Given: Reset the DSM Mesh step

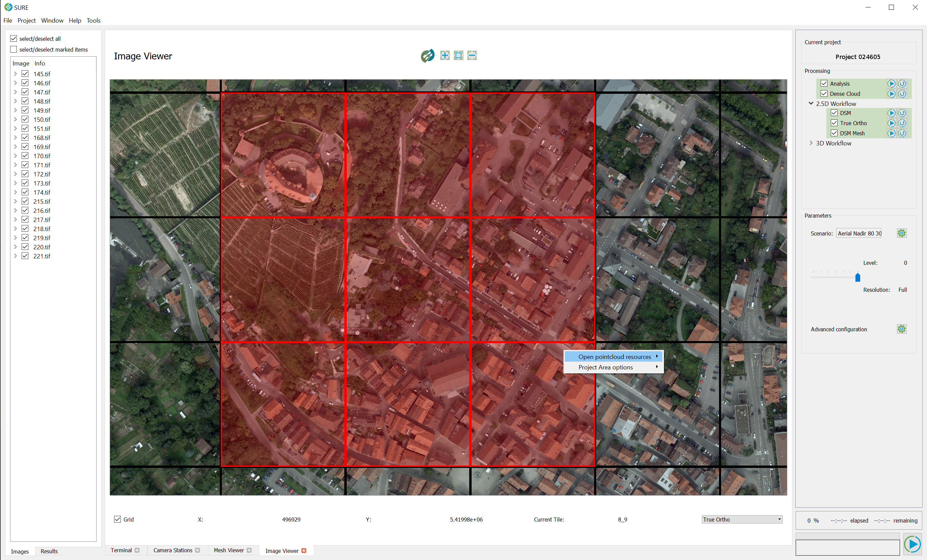Looking at the screenshot, I should tap(902, 133).
